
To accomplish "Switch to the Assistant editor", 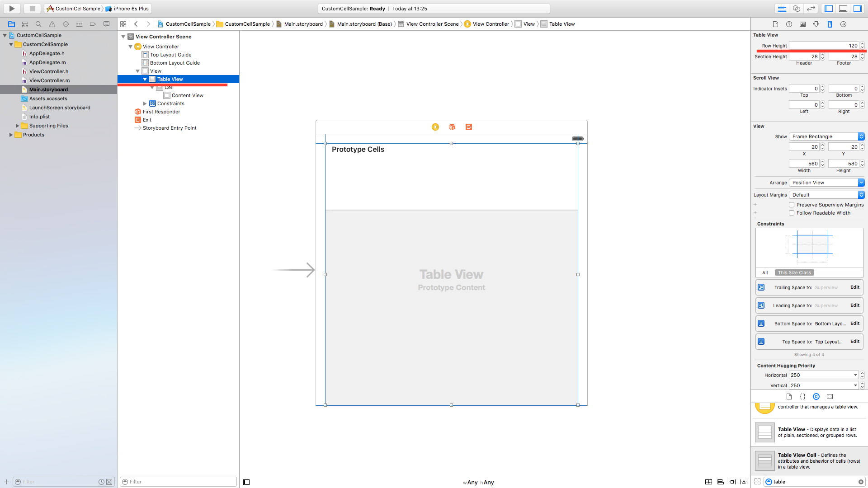I will click(796, 8).
